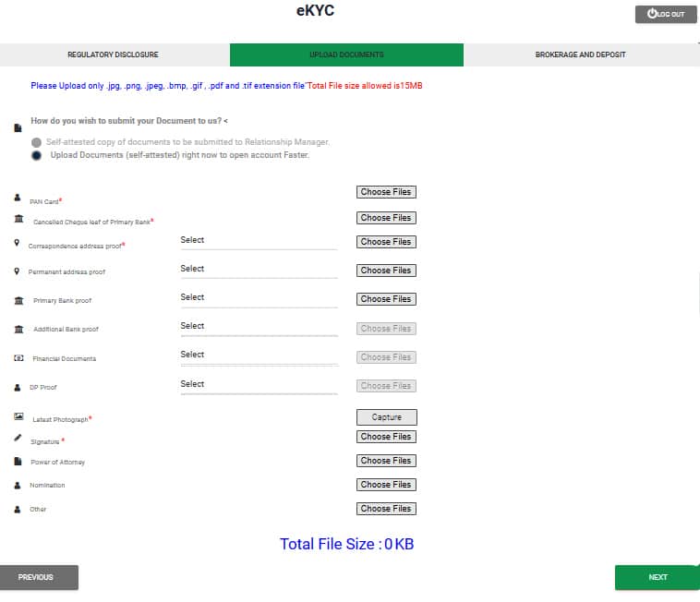
Task: Choose files for PAN Card
Action: coord(386,192)
